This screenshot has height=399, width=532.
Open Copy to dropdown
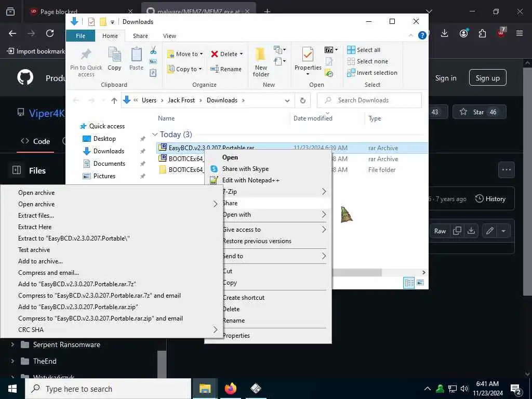[185, 69]
